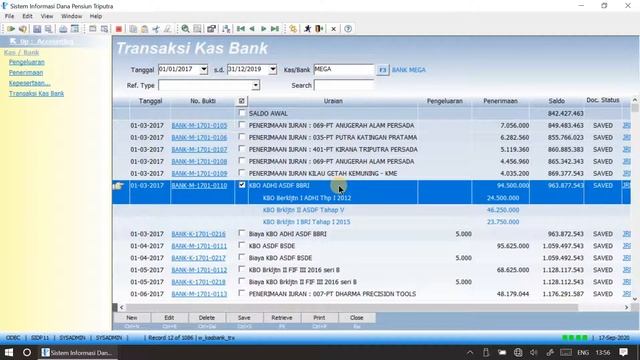Click the exit door toolbar icon
Screen dimensions: 640x360
pos(319,29)
